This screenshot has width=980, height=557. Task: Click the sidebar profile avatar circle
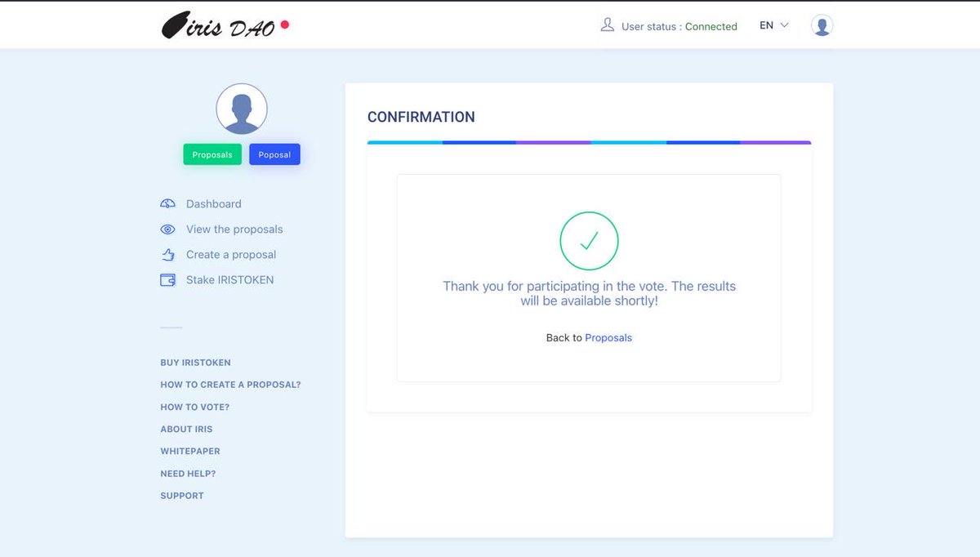tap(241, 108)
